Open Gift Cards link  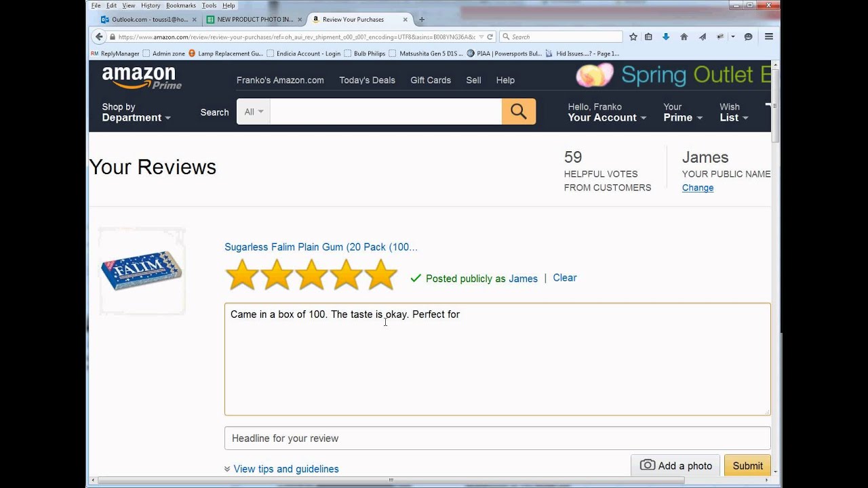431,80
